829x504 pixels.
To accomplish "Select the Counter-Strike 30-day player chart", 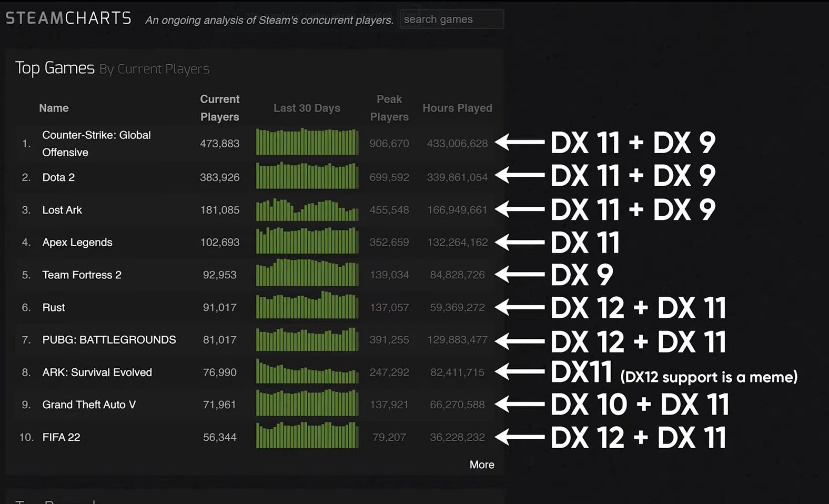I will [307, 142].
